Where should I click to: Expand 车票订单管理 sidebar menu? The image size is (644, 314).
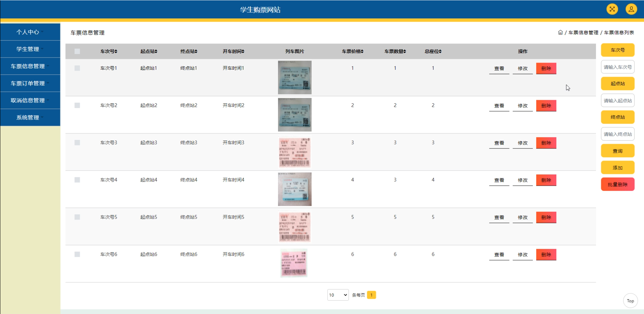30,83
